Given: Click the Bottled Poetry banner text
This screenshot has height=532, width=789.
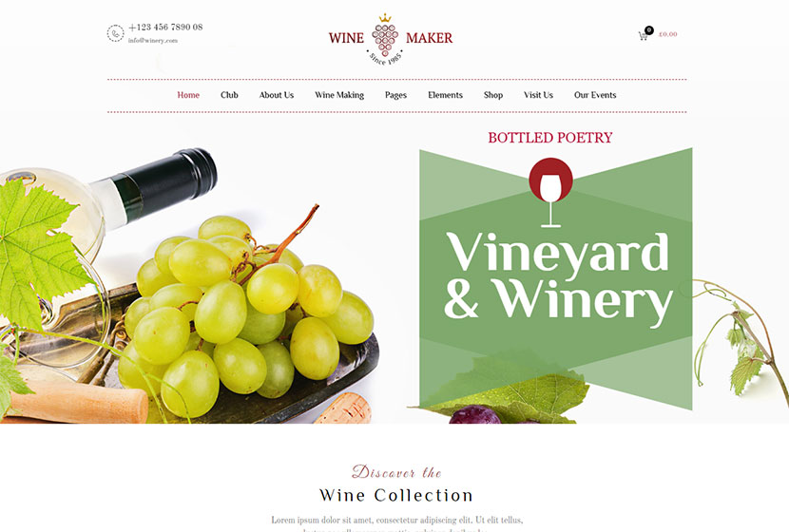Looking at the screenshot, I should tap(550, 137).
